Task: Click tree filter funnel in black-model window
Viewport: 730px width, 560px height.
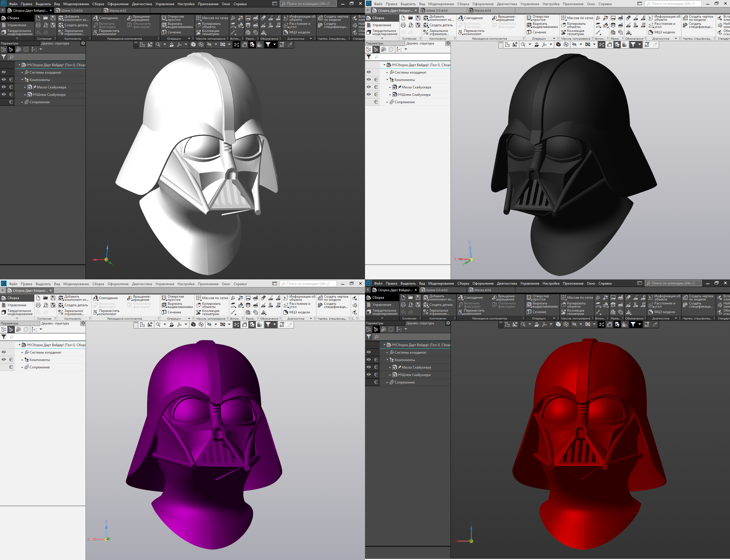Action: coord(369,57)
